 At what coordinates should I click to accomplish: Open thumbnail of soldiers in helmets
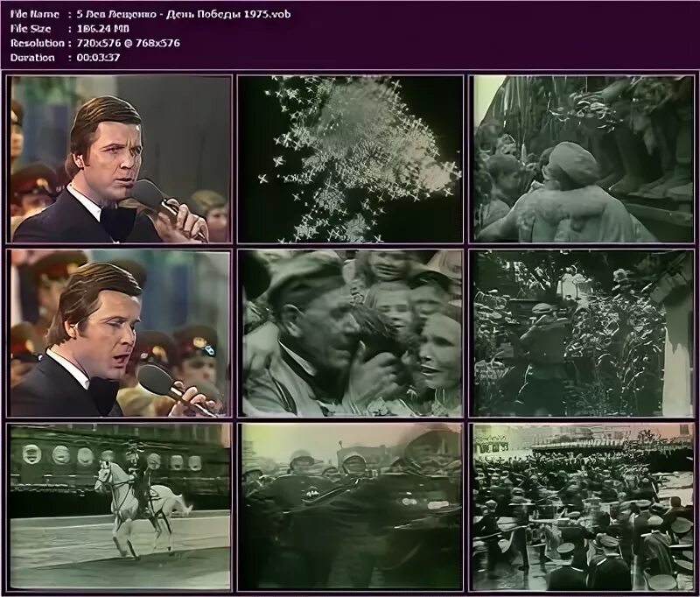click(x=351, y=507)
